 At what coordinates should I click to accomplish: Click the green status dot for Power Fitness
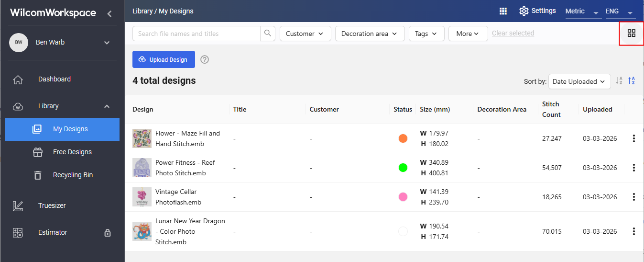click(403, 168)
